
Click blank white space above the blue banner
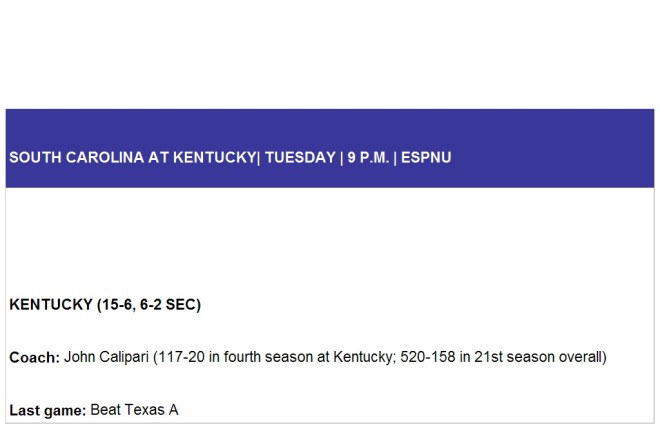[330, 54]
